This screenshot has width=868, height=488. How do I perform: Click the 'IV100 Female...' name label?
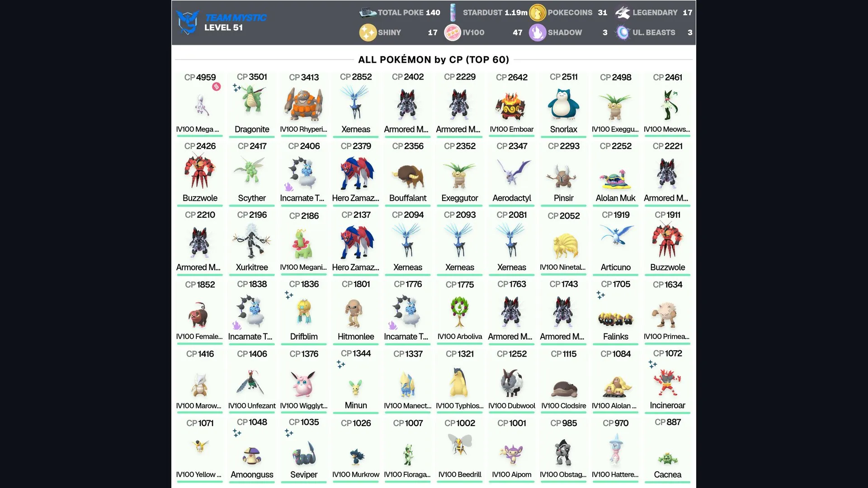[199, 336]
